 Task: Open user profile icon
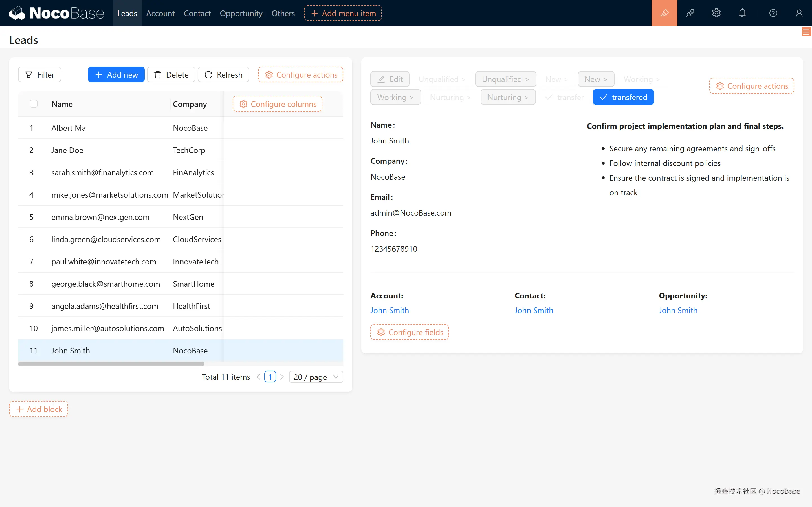click(799, 13)
